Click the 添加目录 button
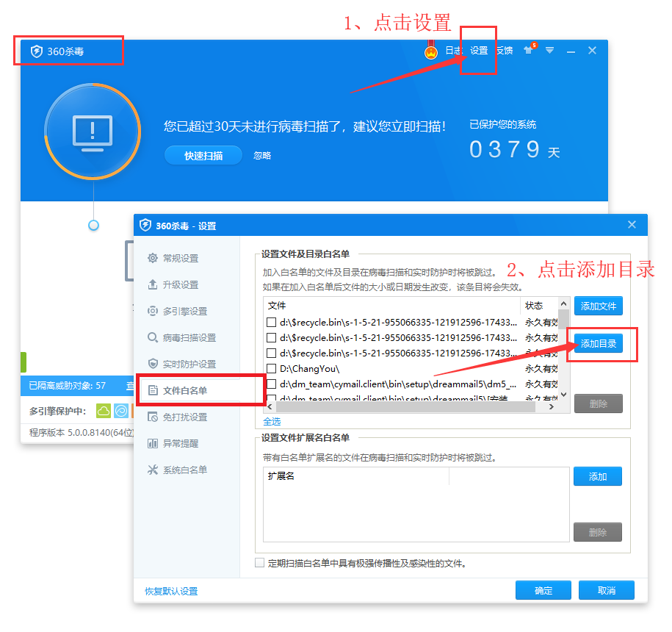Viewport: 672px width, 632px height. pyautogui.click(x=599, y=344)
